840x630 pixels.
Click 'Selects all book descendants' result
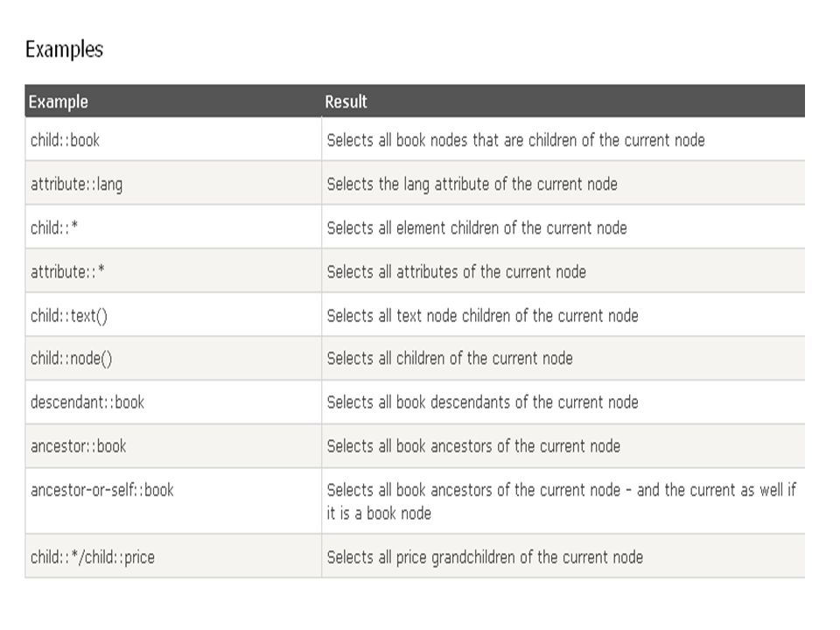(x=482, y=402)
